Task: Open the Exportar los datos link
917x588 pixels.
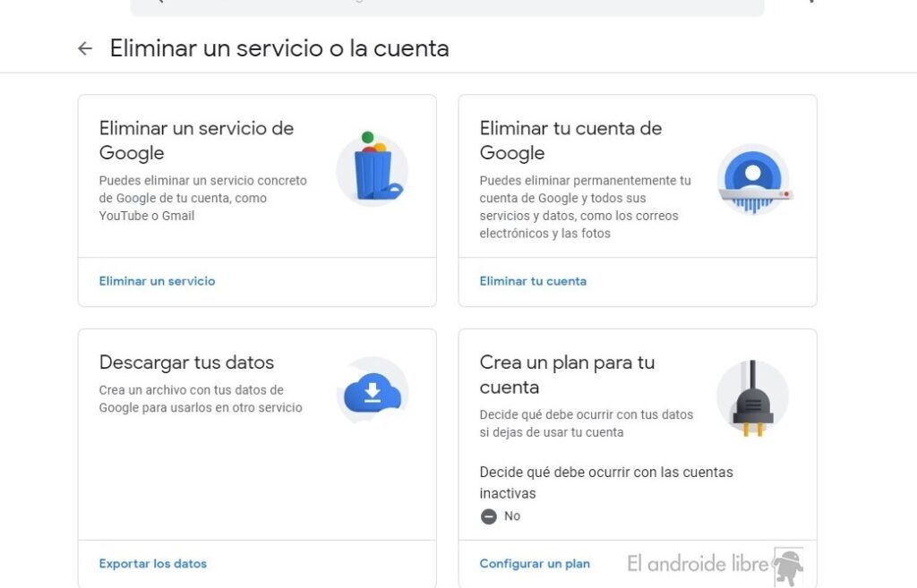Action: 152,564
